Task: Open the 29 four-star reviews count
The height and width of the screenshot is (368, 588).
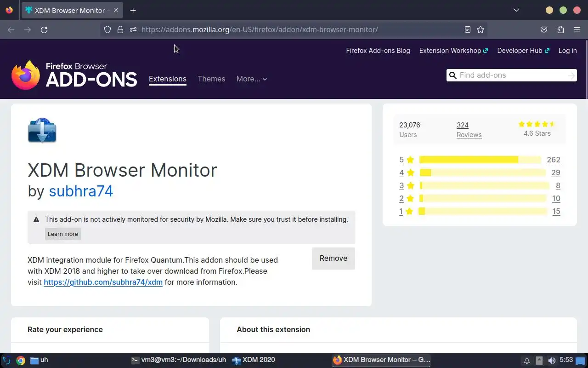Action: click(556, 172)
